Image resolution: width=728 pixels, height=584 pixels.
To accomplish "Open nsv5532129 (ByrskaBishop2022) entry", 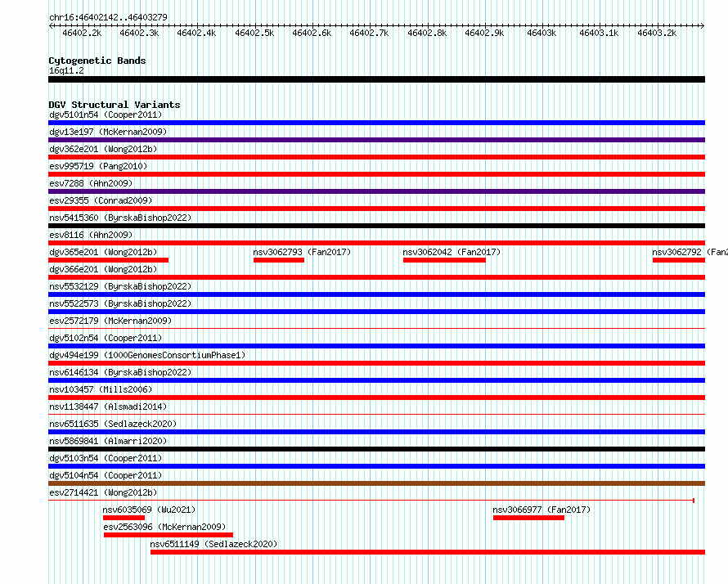I will [x=120, y=286].
